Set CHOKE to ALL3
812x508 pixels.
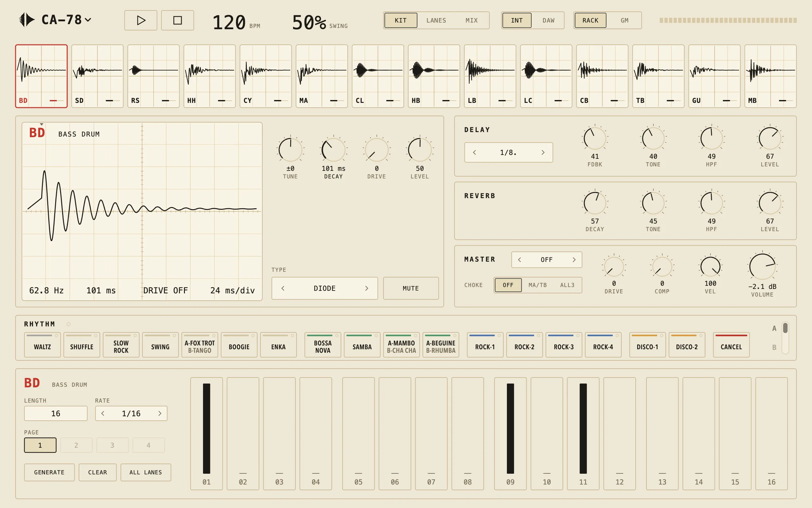point(567,285)
